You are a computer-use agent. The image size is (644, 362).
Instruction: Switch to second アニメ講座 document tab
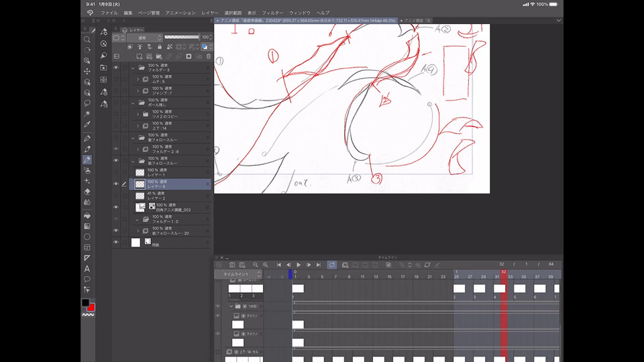click(416, 20)
